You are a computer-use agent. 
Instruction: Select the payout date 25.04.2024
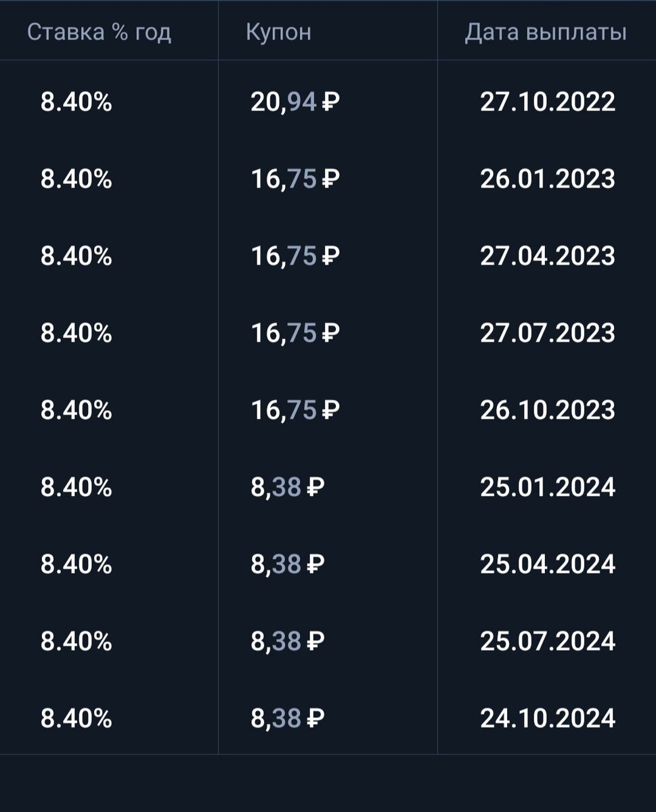[548, 564]
